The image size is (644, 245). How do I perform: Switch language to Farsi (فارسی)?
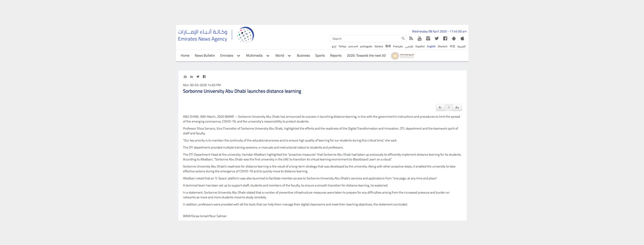point(409,47)
